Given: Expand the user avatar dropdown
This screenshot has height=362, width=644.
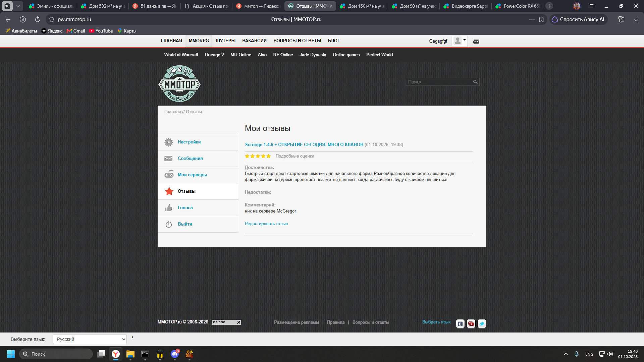Looking at the screenshot, I should click(460, 41).
